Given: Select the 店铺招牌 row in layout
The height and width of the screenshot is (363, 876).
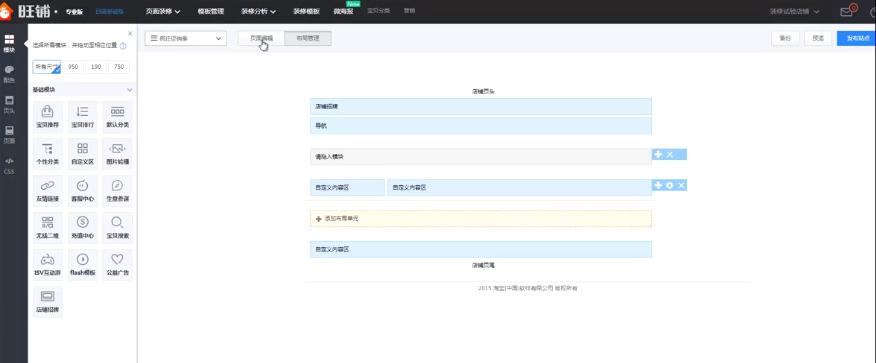Looking at the screenshot, I should pyautogui.click(x=480, y=106).
